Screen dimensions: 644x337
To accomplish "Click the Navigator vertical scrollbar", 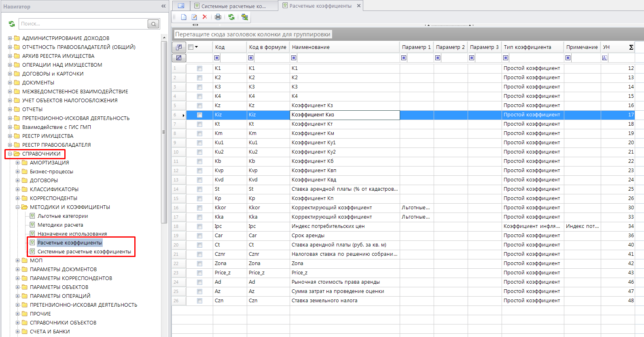I will point(164,132).
